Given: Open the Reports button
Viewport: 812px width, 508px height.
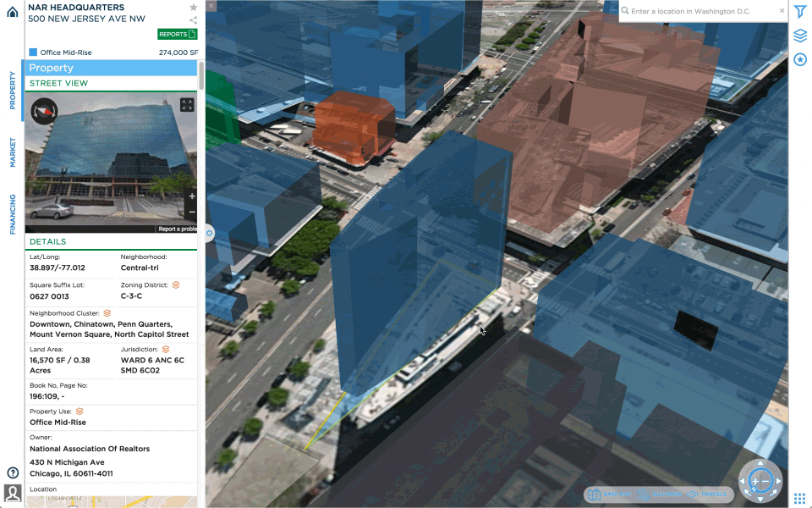Looking at the screenshot, I should 177,34.
